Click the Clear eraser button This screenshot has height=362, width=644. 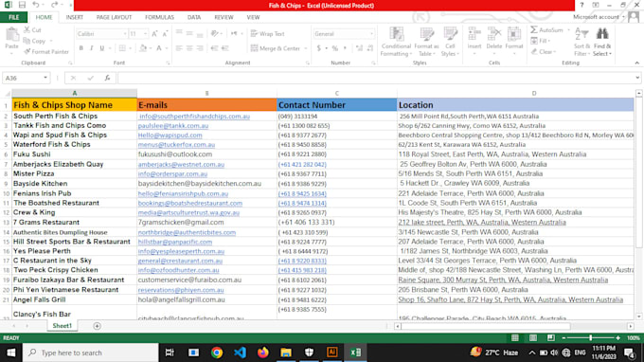tap(543, 52)
